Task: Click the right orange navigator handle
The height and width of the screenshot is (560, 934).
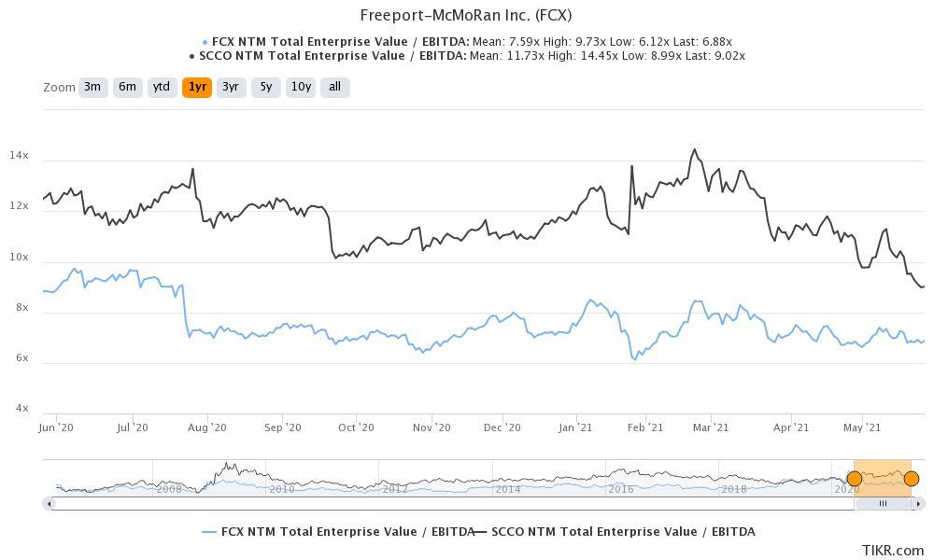Action: coord(912,479)
